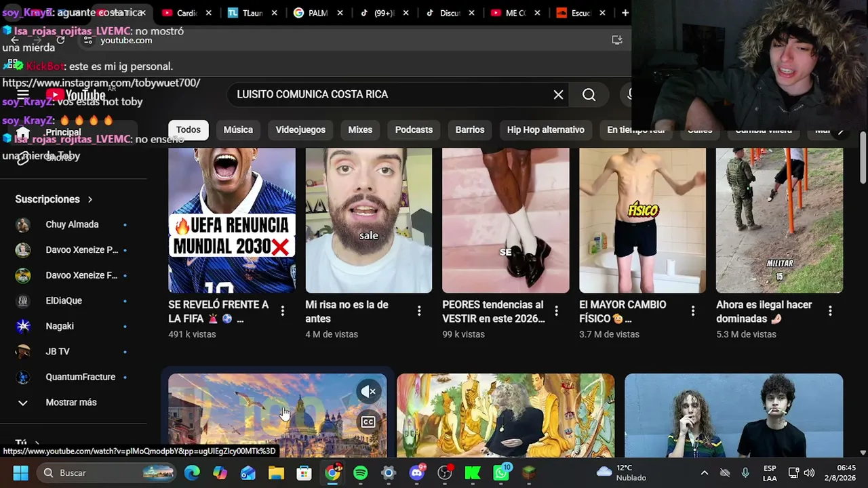
Task: Open options for "Ahora es ilegal hacer dominadas"
Action: point(830,311)
